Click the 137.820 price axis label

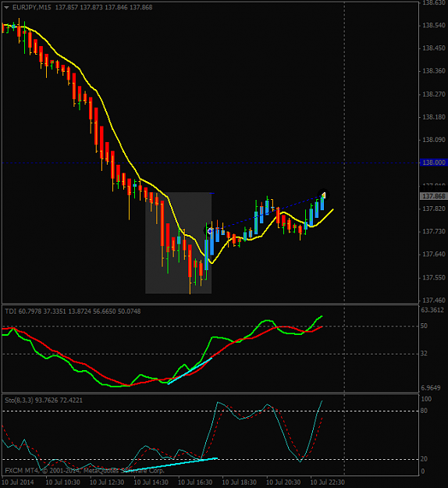434,208
